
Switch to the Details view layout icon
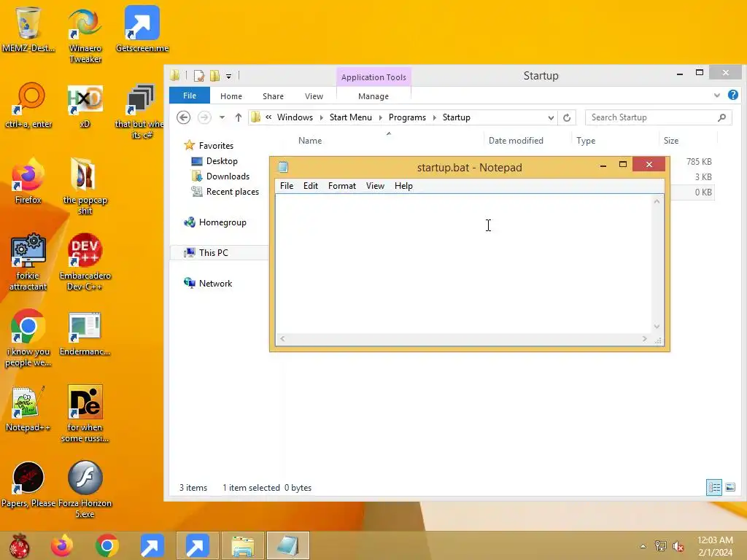click(713, 487)
